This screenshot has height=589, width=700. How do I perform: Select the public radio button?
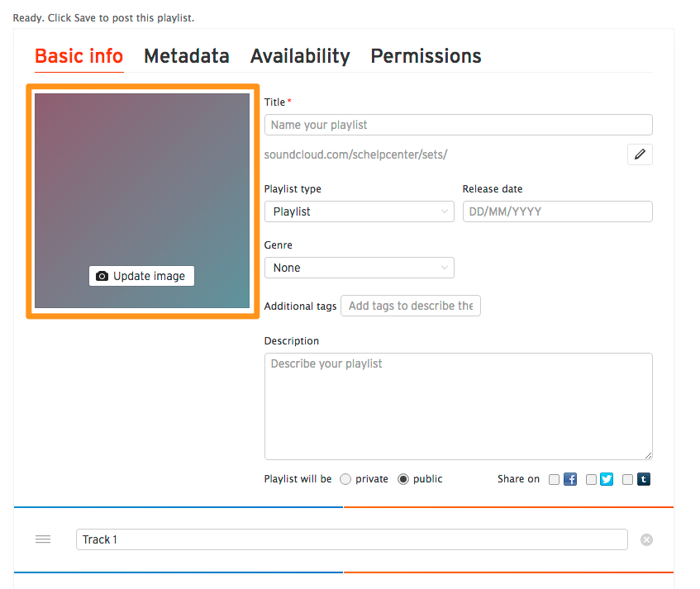[x=403, y=479]
